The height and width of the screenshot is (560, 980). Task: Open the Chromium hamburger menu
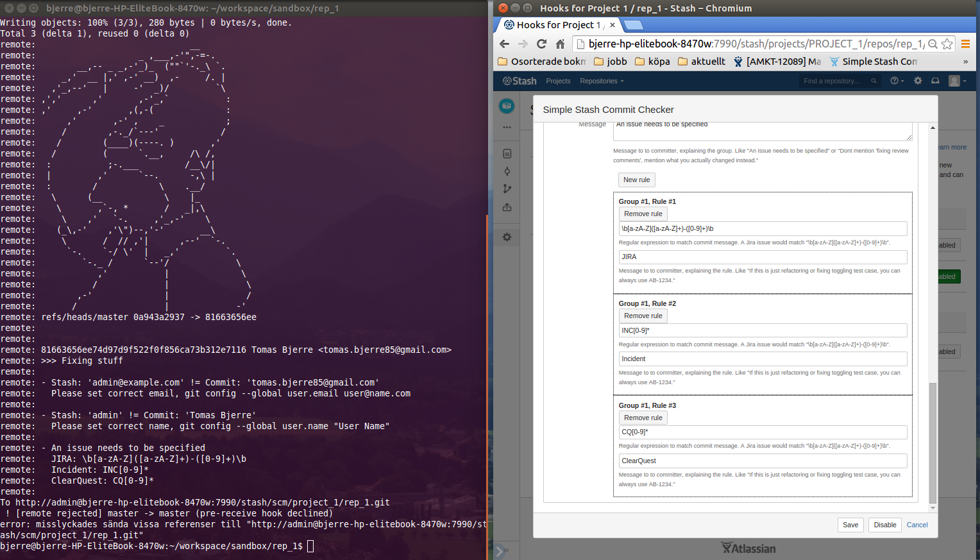coord(965,44)
